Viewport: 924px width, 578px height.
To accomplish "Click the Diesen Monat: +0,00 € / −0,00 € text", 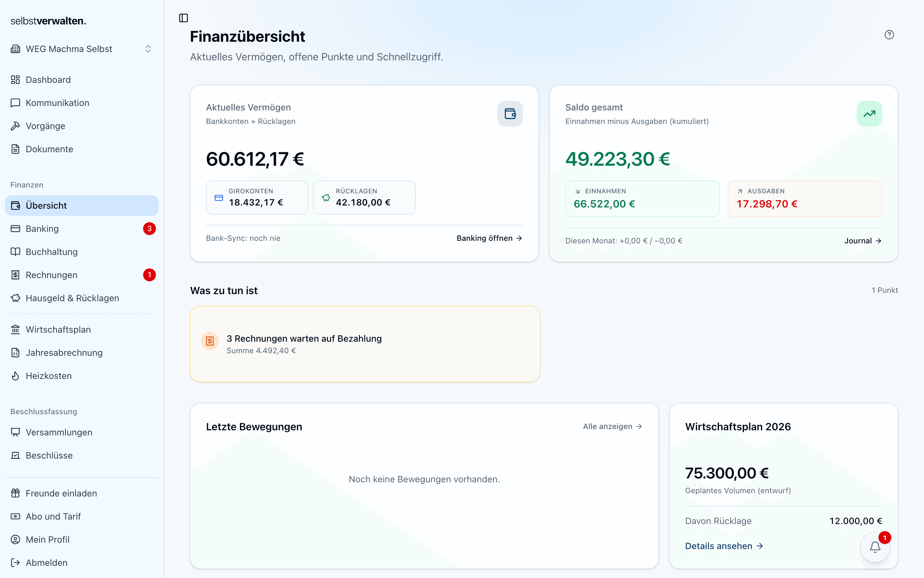I will (624, 241).
